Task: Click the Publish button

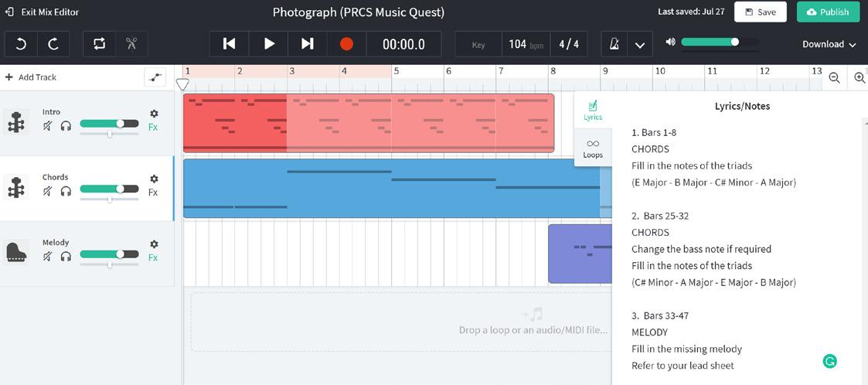Action: tap(827, 12)
